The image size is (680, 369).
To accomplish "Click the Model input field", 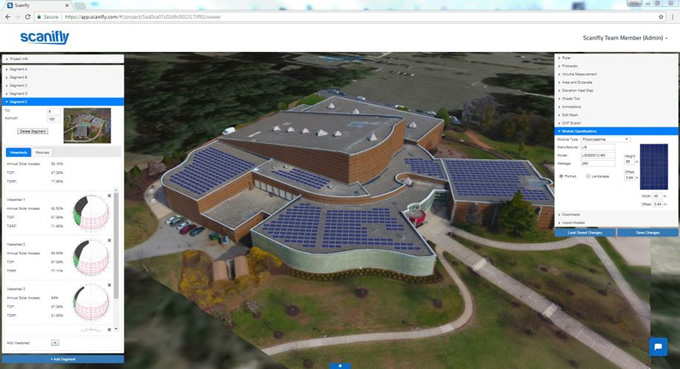I will (598, 155).
